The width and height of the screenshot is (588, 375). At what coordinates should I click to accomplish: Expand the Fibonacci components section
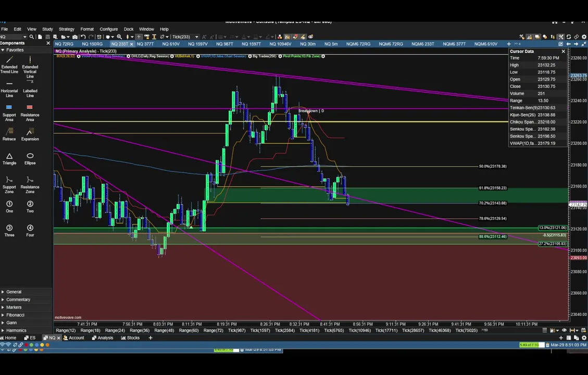3,315
